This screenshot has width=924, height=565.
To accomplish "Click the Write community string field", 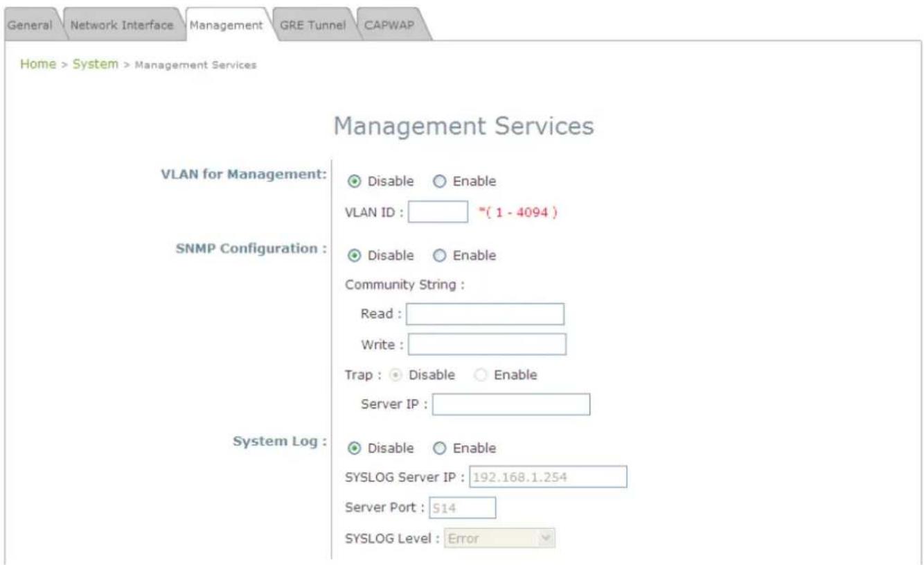I will [486, 344].
